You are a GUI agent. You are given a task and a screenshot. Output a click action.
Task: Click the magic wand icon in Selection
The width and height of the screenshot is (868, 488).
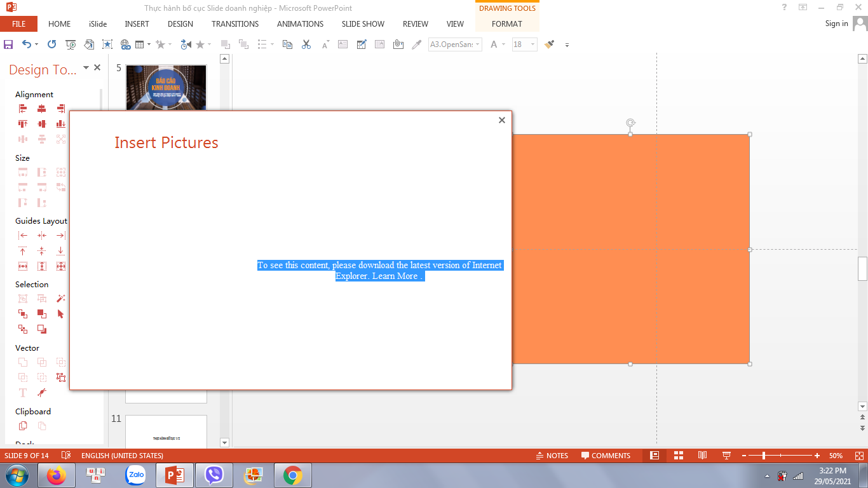(x=61, y=299)
